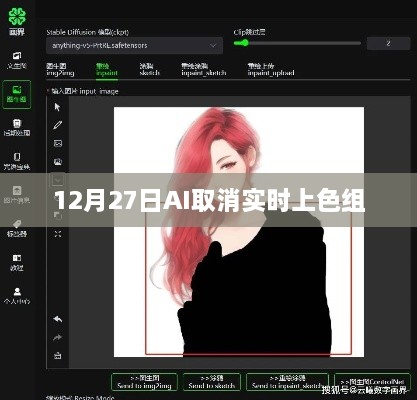Open the sidebar item with the phone-shaped icon
Screen dimensions: 417x400
tap(17, 161)
